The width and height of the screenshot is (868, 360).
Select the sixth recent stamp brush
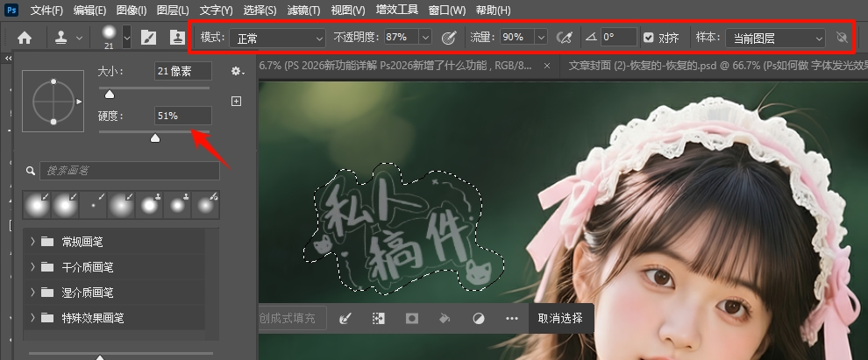[177, 205]
